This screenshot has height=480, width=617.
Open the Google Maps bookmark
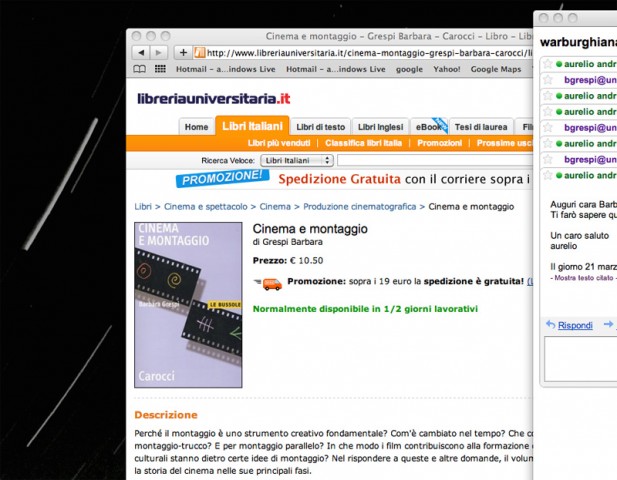(x=496, y=69)
